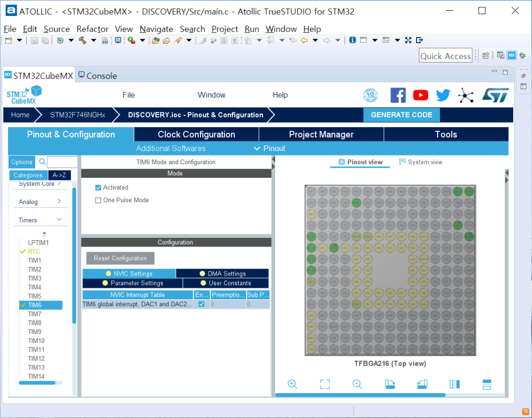Image resolution: width=532 pixels, height=418 pixels.
Task: Expand the Analog category
Action: [40, 202]
